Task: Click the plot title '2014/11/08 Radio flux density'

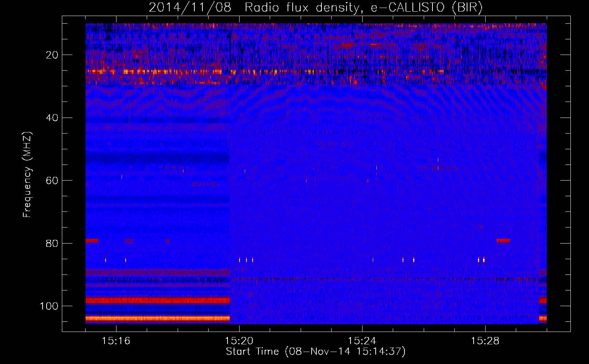Action: pos(316,8)
